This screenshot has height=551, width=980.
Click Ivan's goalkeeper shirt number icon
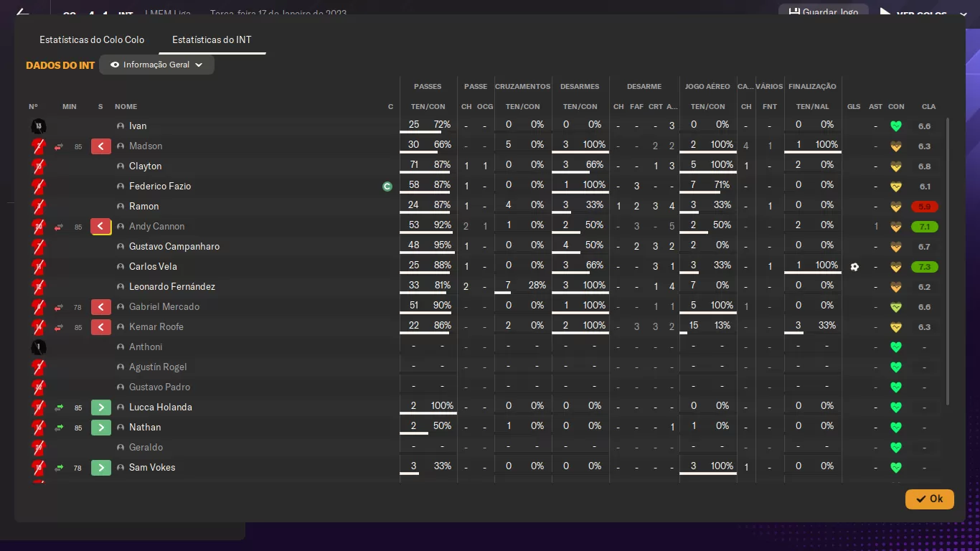pos(39,126)
